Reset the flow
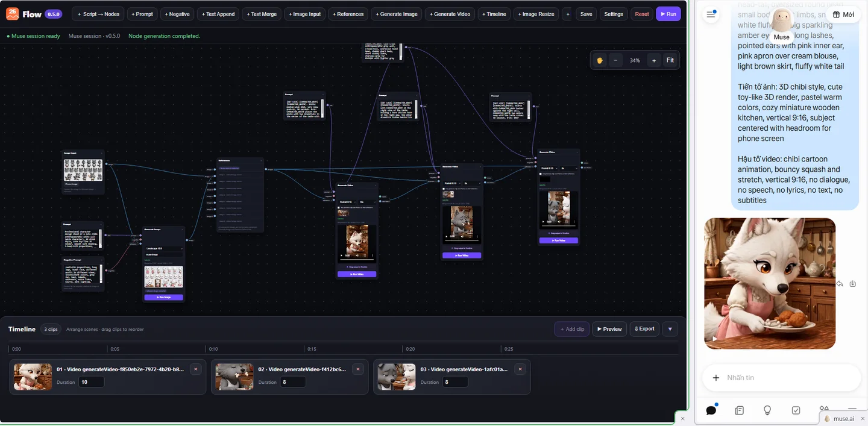Viewport: 868px width, 426px height. (x=642, y=14)
